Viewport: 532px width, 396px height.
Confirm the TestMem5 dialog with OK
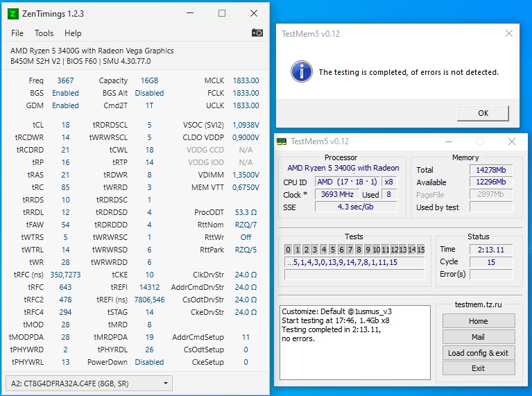[x=483, y=113]
